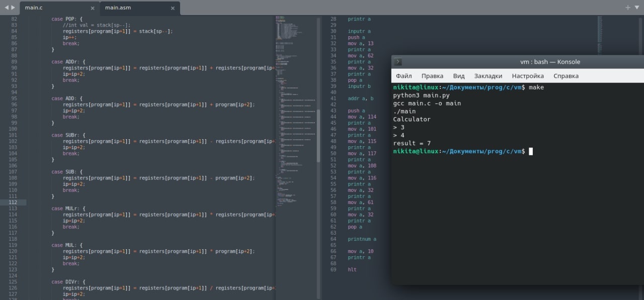Click the 'ip++;' statement
Viewport: 644px width, 300px height.
[70, 37]
